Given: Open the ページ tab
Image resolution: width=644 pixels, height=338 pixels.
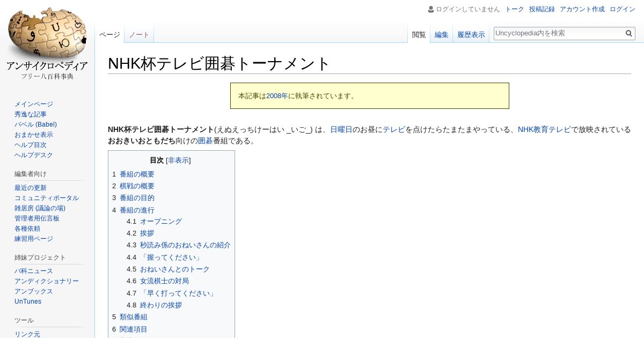Looking at the screenshot, I should [x=109, y=34].
